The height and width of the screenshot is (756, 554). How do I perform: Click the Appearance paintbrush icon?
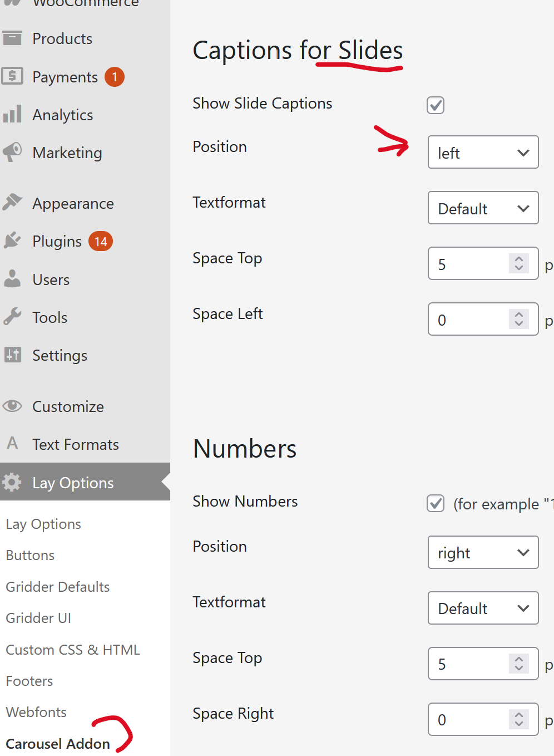pos(12,203)
